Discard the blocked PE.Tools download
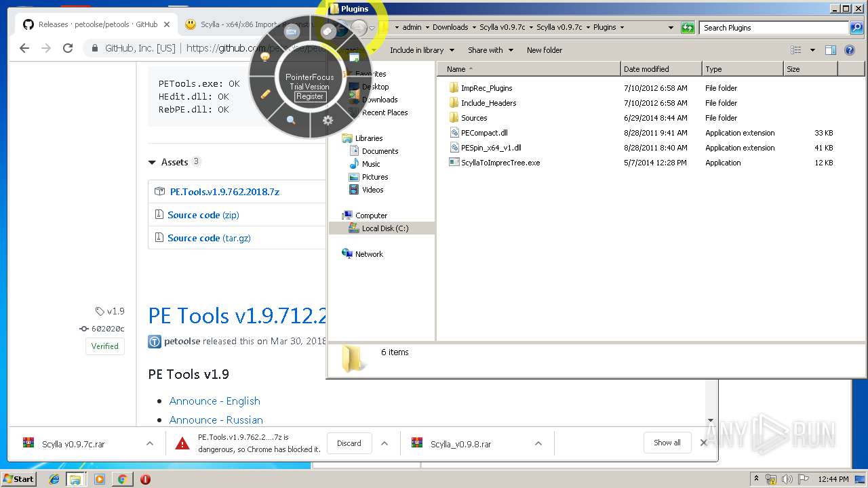Image resolution: width=868 pixels, height=488 pixels. pyautogui.click(x=349, y=443)
